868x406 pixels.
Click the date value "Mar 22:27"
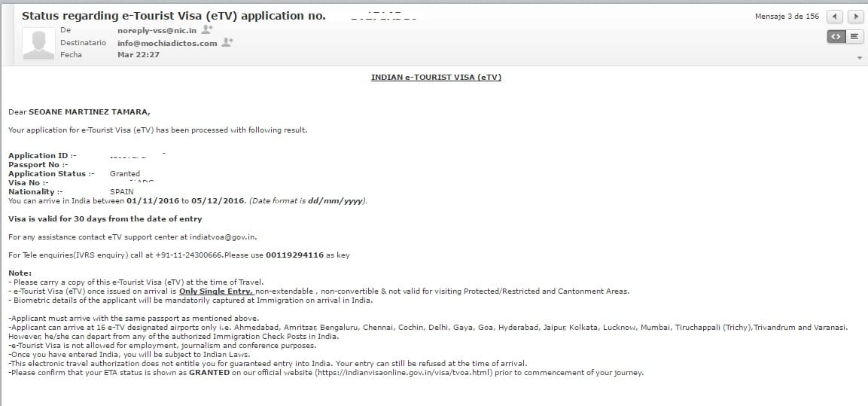click(139, 55)
